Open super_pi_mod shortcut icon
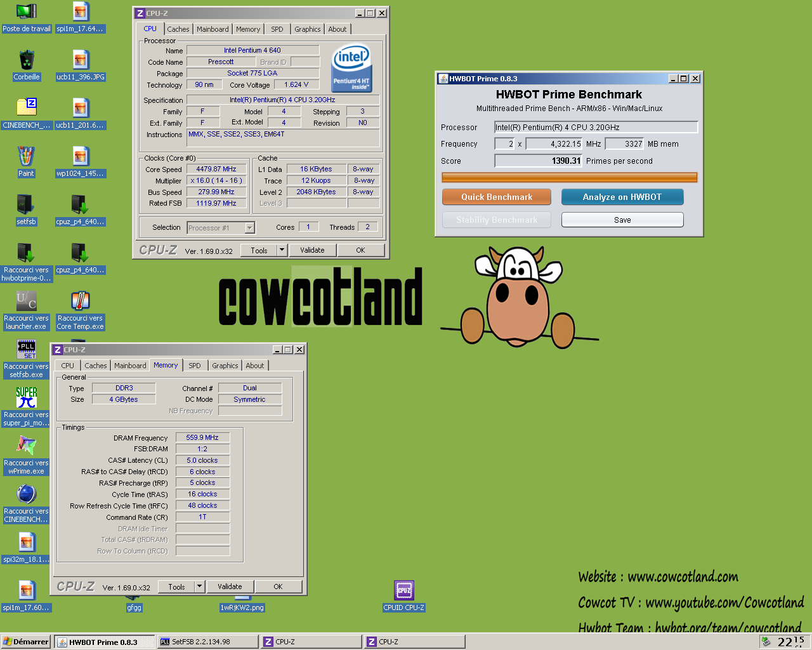The image size is (812, 650). pos(26,407)
